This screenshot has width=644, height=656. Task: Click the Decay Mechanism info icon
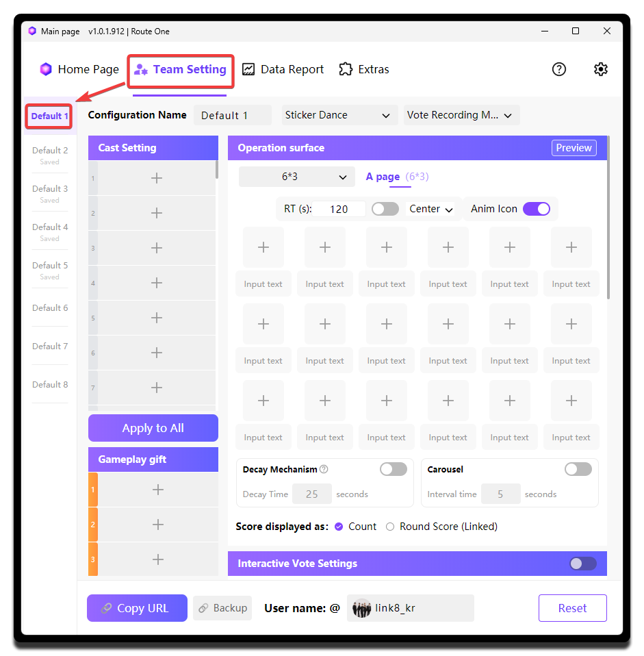[x=324, y=470]
